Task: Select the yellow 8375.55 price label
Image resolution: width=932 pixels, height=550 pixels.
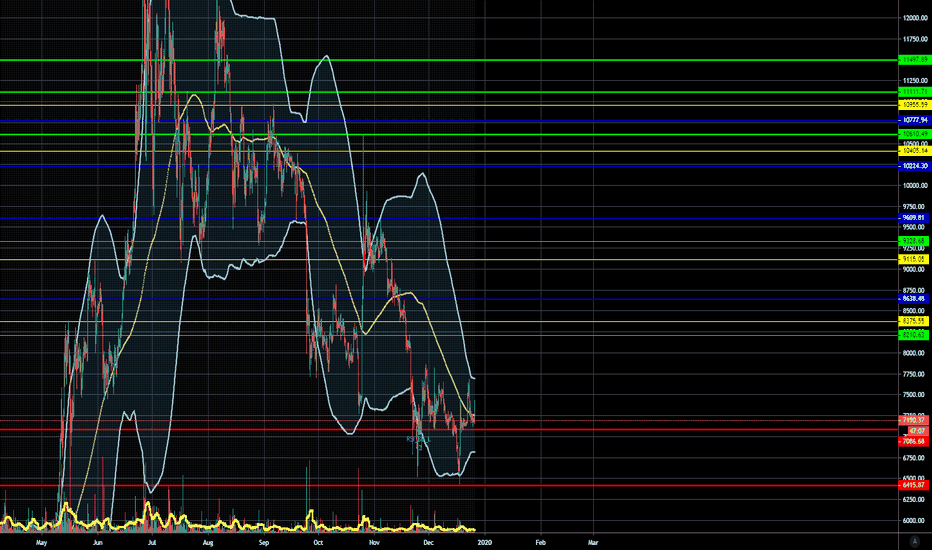Action: click(x=914, y=321)
